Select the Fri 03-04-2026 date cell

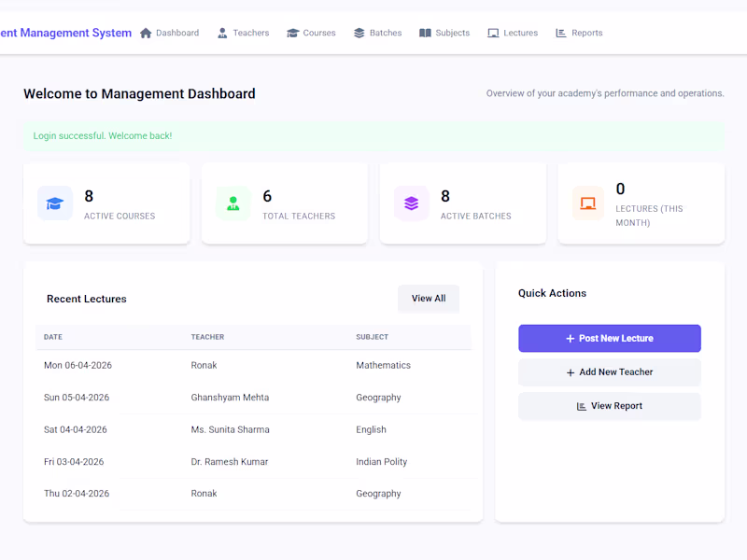[74, 461]
